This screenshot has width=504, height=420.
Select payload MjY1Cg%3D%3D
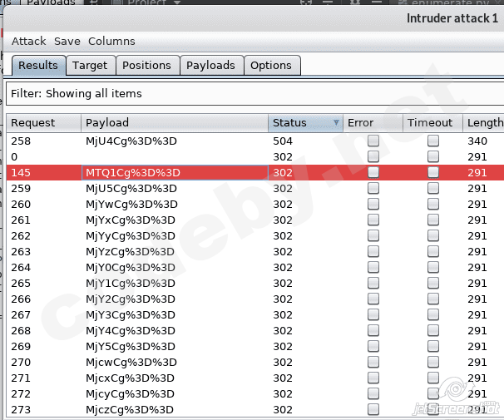(131, 283)
